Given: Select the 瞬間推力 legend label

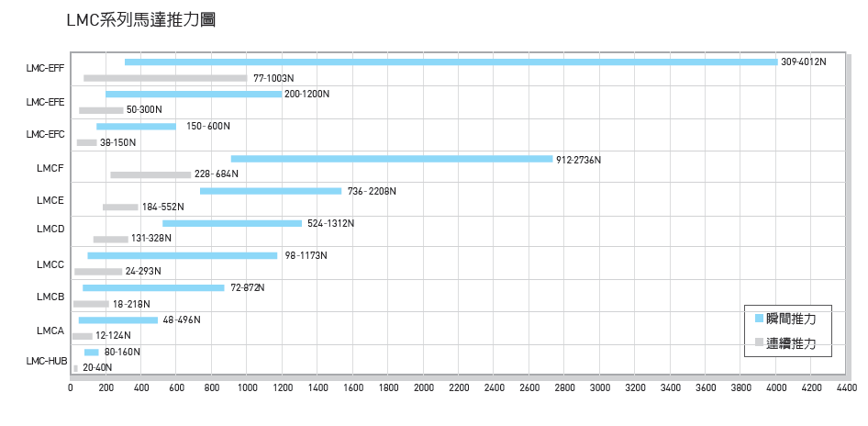Looking at the screenshot, I should pyautogui.click(x=791, y=318).
